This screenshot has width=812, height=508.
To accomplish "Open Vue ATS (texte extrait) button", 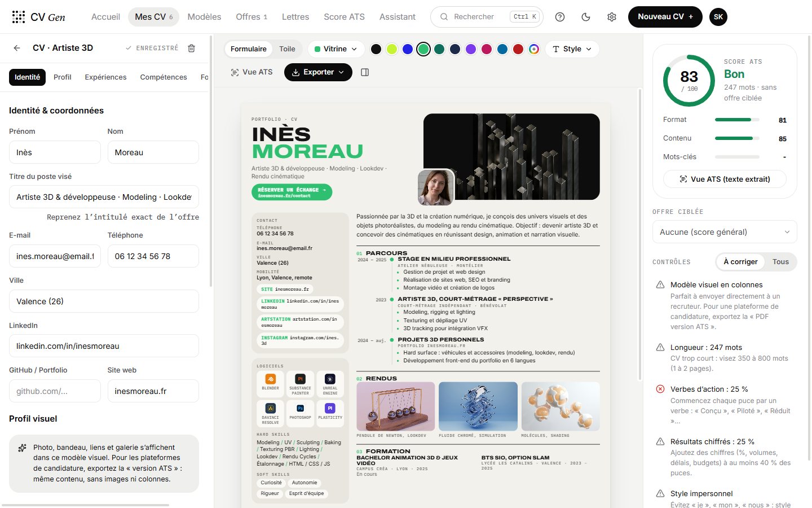I will (x=725, y=179).
